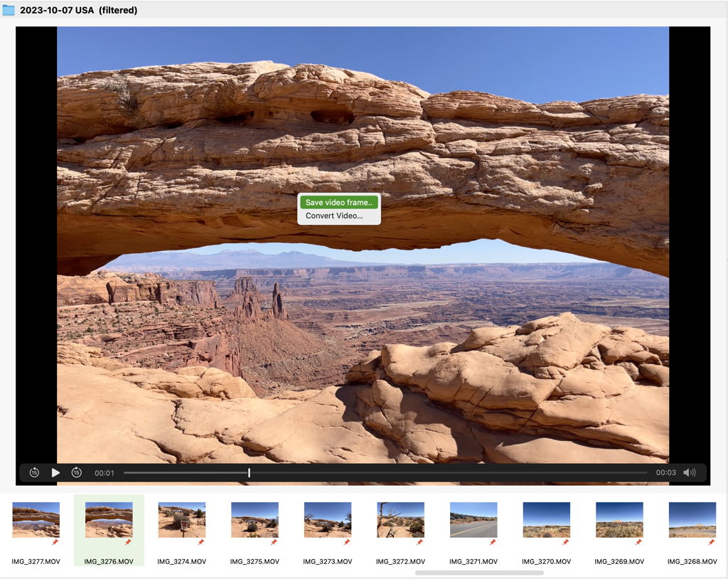
Task: Click the highlighted IMG_3276.MOV thumbnail
Action: [109, 520]
